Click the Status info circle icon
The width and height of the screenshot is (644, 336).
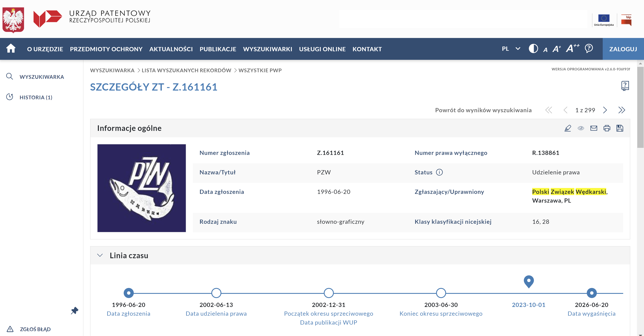[439, 172]
